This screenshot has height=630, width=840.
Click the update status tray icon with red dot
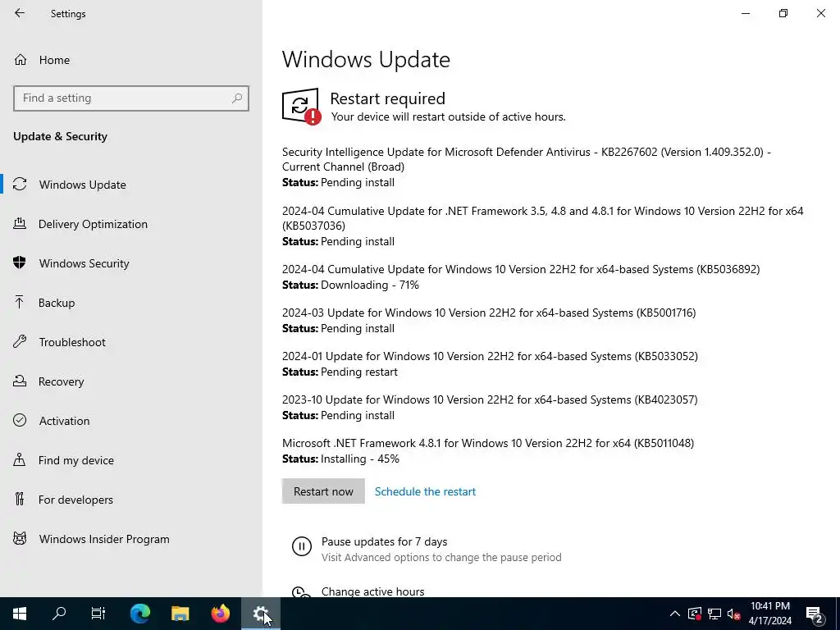[x=694, y=614]
